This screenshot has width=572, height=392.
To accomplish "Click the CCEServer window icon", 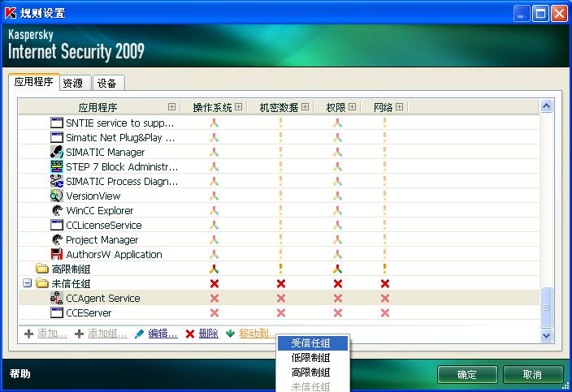I will click(57, 312).
